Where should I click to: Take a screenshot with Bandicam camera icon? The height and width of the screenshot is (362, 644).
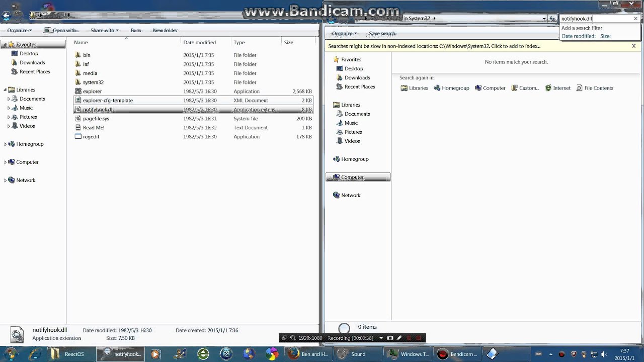pos(390,338)
